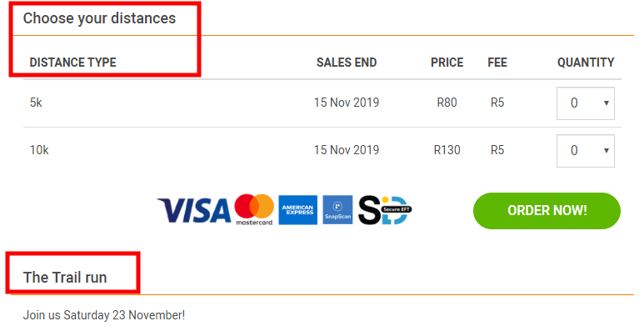Viewport: 644px width, 336px height.
Task: Click the Visa card logo
Action: tap(194, 210)
